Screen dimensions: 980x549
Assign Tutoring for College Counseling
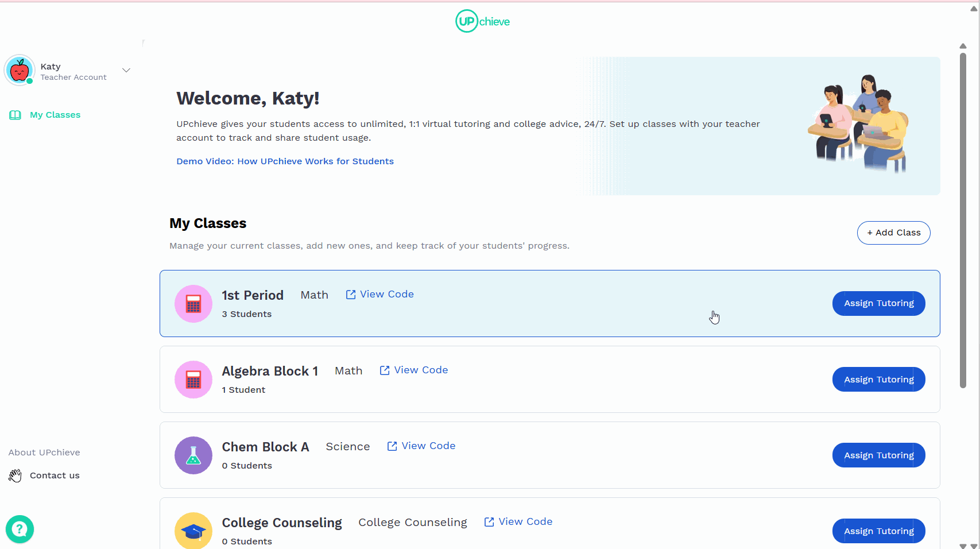[x=878, y=531]
